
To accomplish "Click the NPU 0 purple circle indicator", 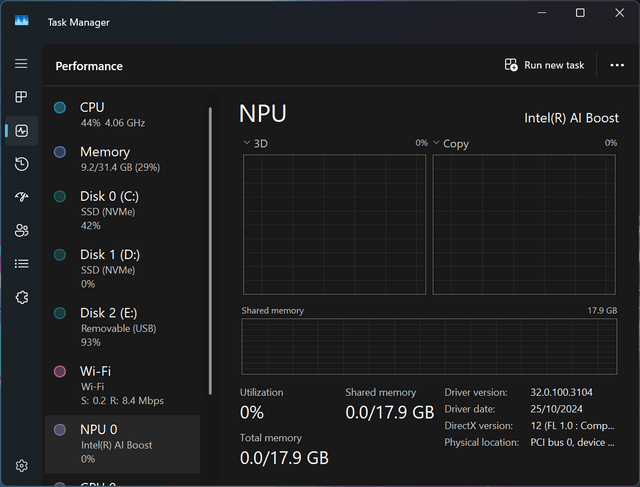I will 60,430.
